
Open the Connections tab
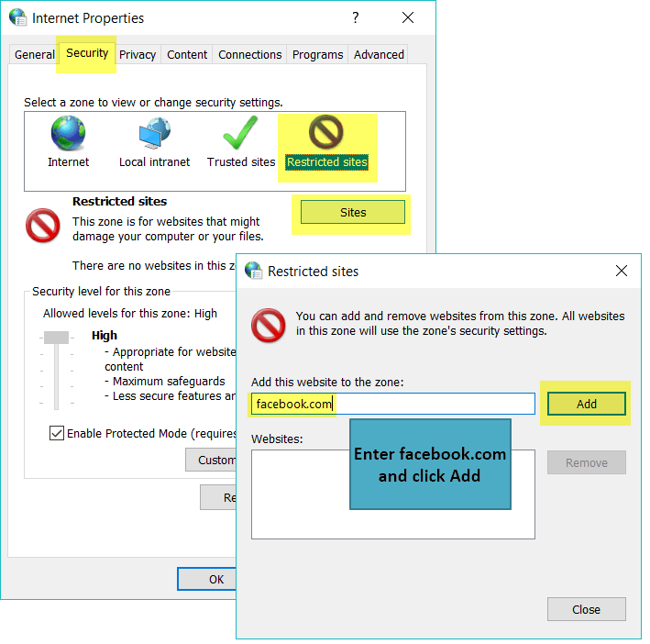point(250,54)
